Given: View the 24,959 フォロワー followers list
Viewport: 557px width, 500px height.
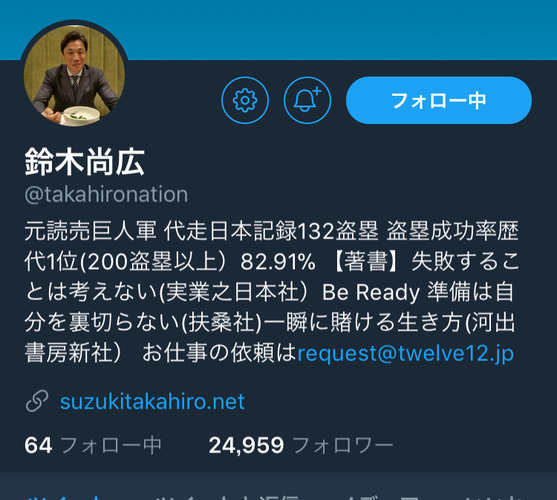Looking at the screenshot, I should 301,445.
